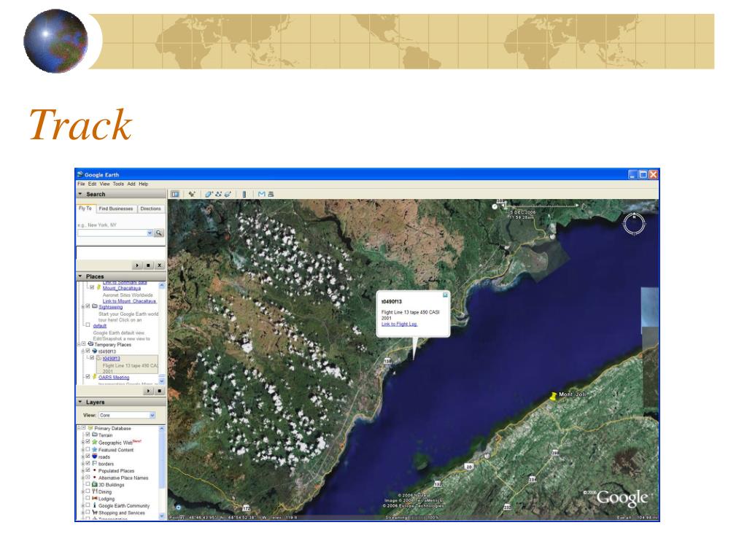
Task: Click the Geographic Web star icon
Action: [x=94, y=443]
